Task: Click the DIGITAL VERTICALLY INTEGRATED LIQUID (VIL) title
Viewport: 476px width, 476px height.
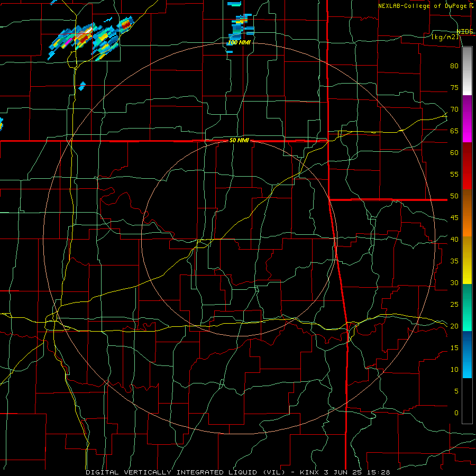Action: [x=186, y=472]
